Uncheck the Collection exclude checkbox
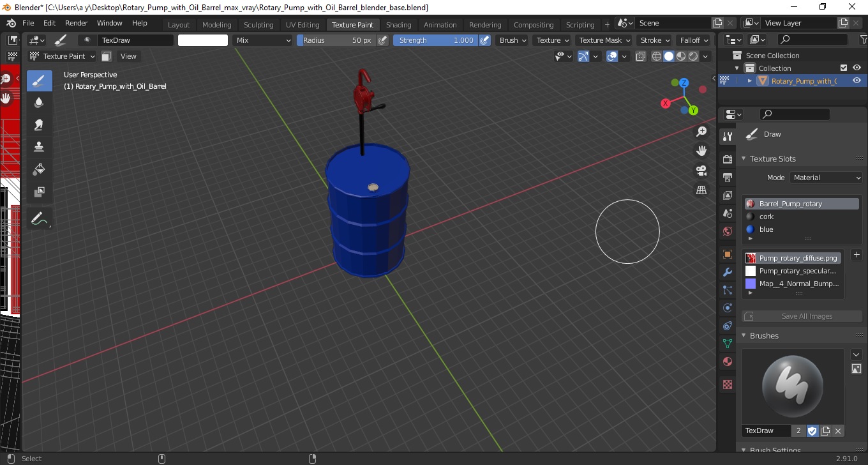This screenshot has height=465, width=868. (844, 68)
